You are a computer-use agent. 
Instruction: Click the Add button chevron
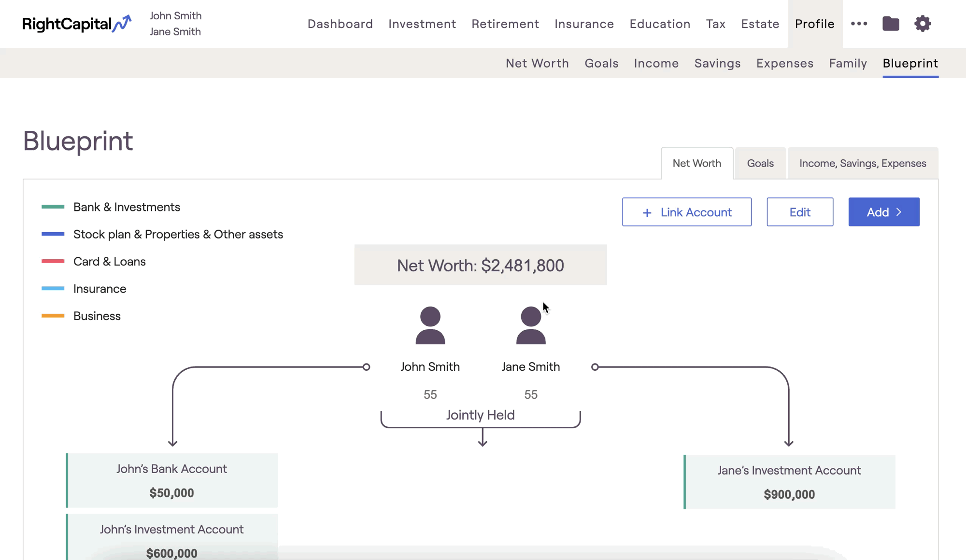[899, 212]
